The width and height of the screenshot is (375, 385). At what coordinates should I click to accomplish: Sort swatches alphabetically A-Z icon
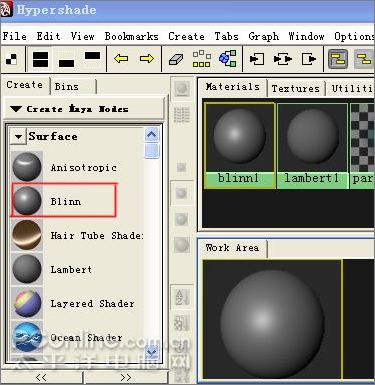coord(182,297)
